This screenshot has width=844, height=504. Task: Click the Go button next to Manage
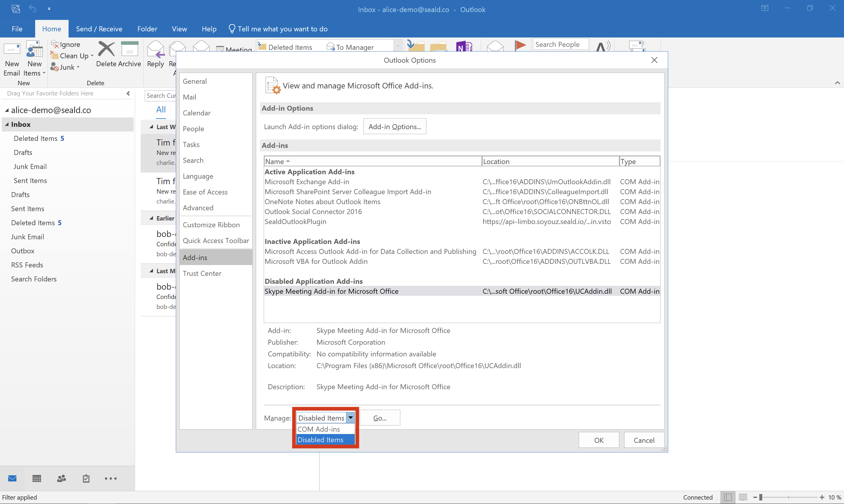point(380,418)
